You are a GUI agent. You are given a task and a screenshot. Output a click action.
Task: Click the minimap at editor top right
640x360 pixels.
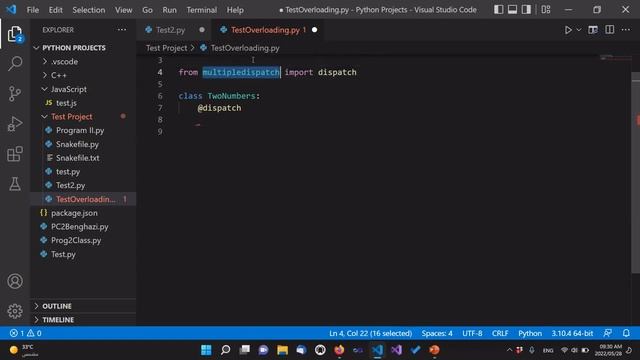click(616, 58)
